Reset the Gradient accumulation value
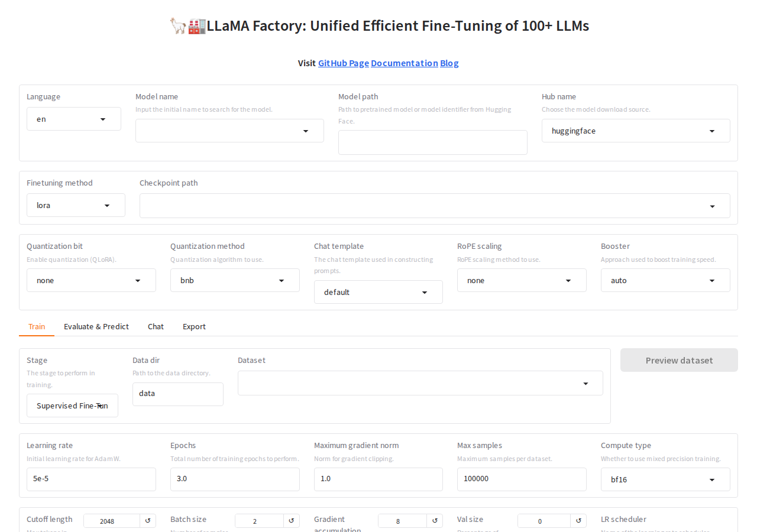 [x=435, y=521]
